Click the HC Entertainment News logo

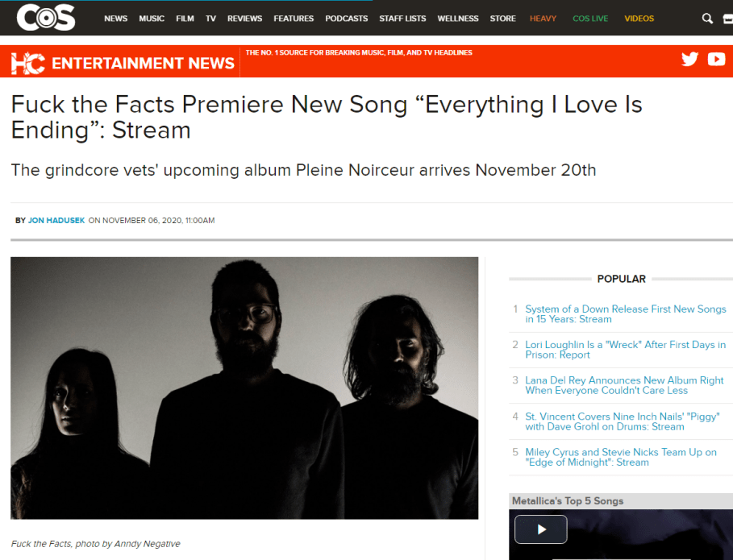[x=123, y=63]
